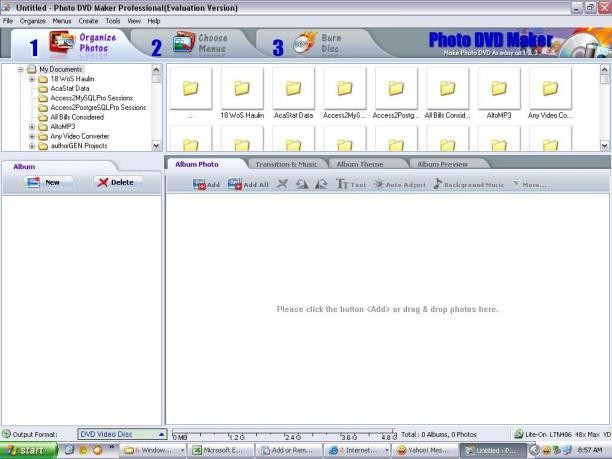The height and width of the screenshot is (459, 612).
Task: Switch to the Album Photo tab
Action: coord(197,164)
